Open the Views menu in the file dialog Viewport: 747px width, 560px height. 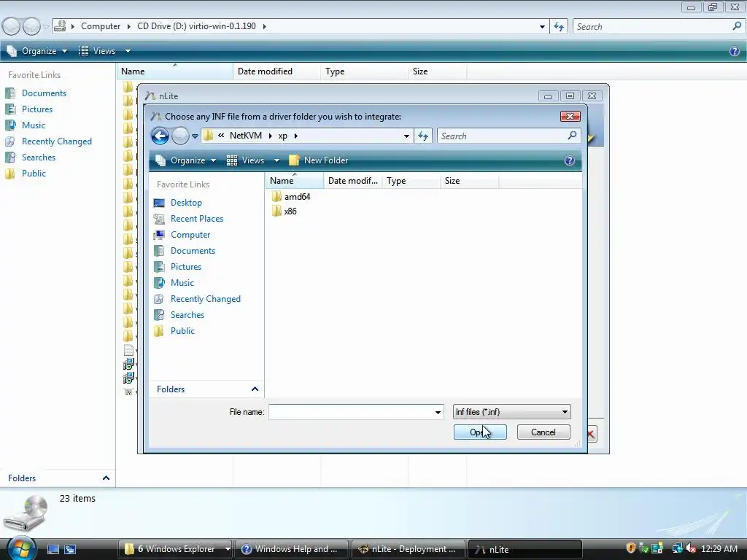point(252,160)
